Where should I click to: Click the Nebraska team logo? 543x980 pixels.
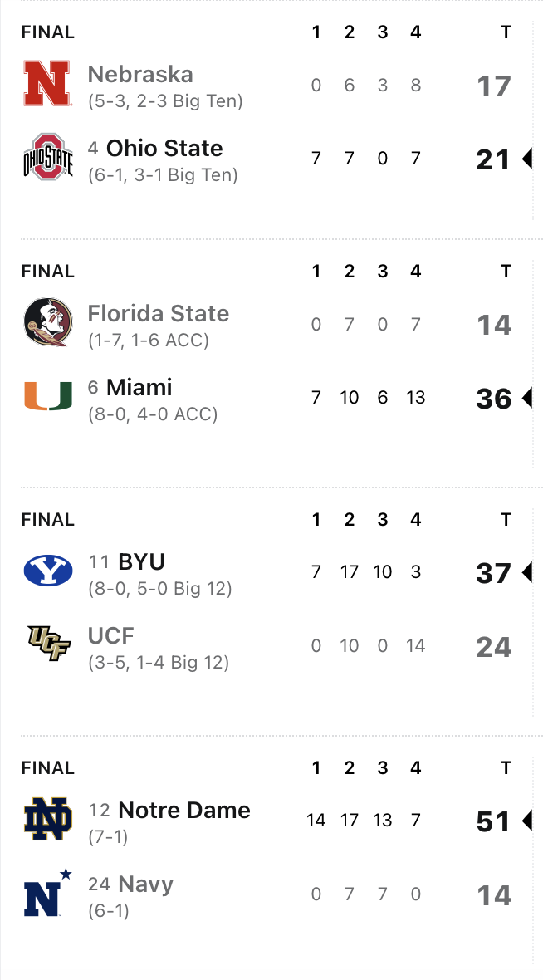coord(47,84)
